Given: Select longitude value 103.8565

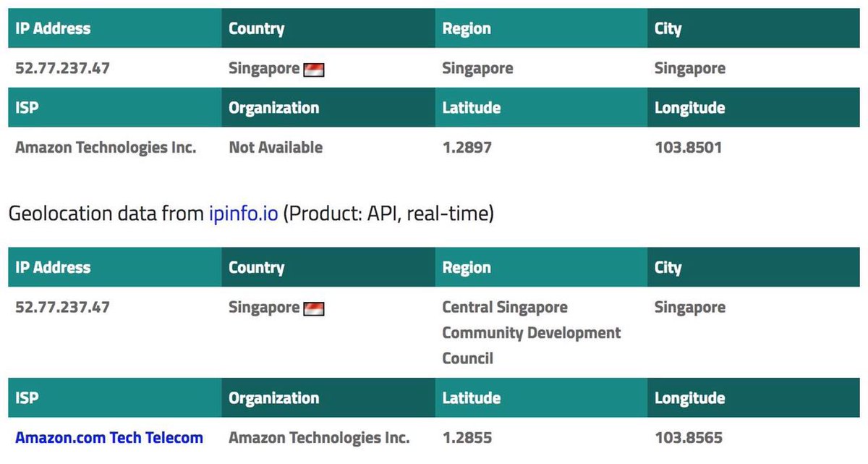Looking at the screenshot, I should [x=689, y=438].
